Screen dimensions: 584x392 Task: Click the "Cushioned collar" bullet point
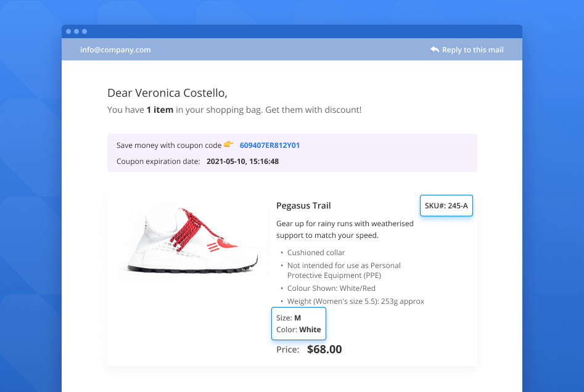(316, 253)
